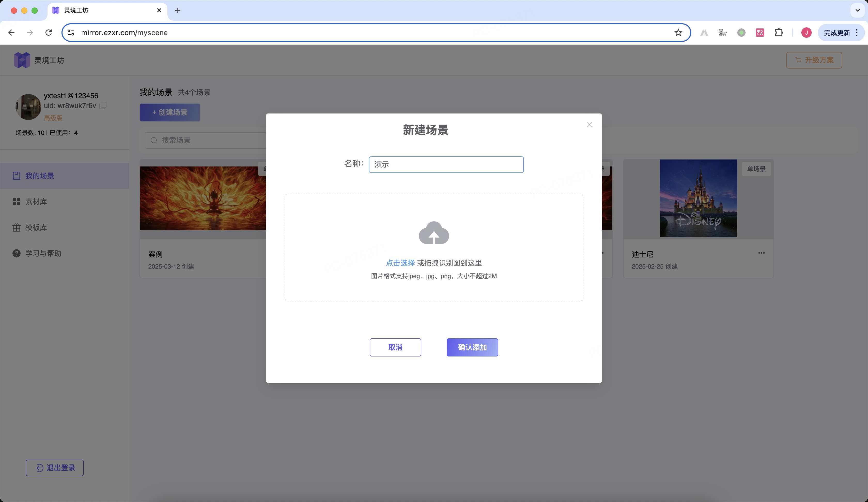Screen dimensions: 868x502
Task: Click the 升级方案 cart icon
Action: click(798, 60)
